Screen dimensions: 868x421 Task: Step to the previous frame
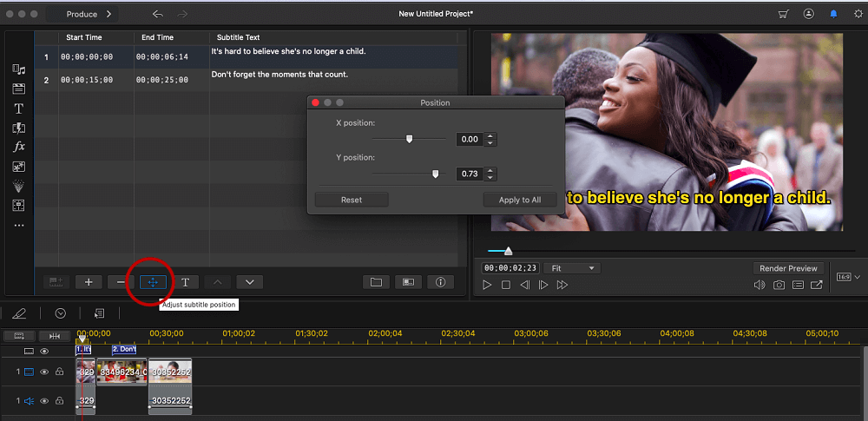click(x=525, y=285)
